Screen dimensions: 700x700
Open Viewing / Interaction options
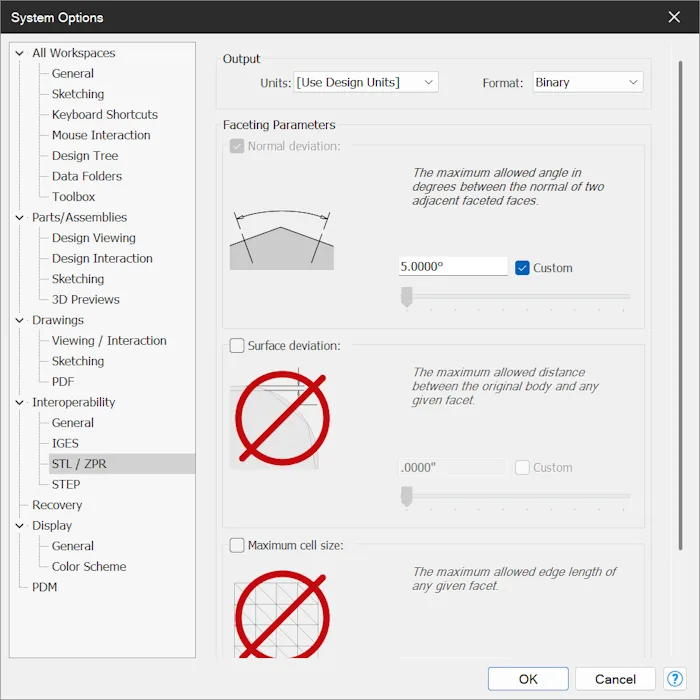(109, 340)
